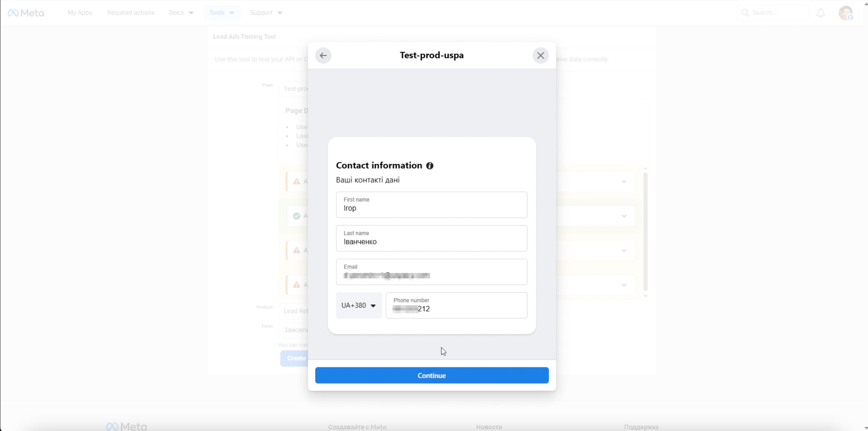Focus the Email field

click(432, 272)
